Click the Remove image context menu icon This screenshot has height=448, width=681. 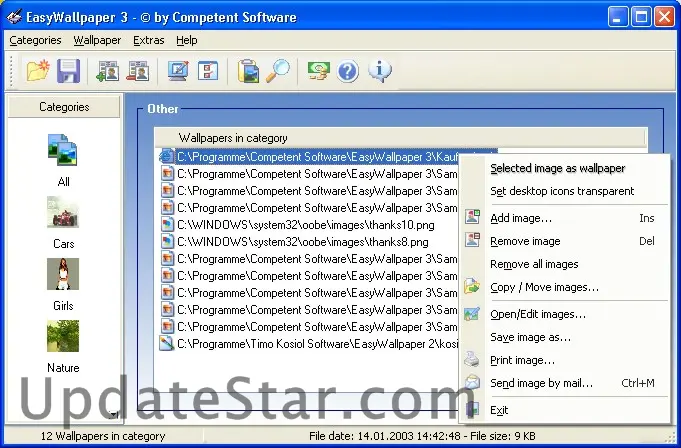click(x=472, y=239)
